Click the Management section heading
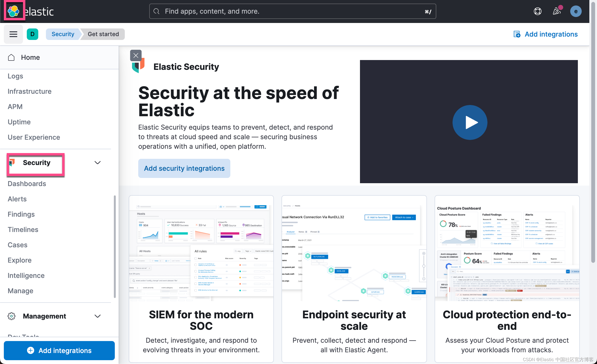The height and width of the screenshot is (364, 597). tap(44, 316)
